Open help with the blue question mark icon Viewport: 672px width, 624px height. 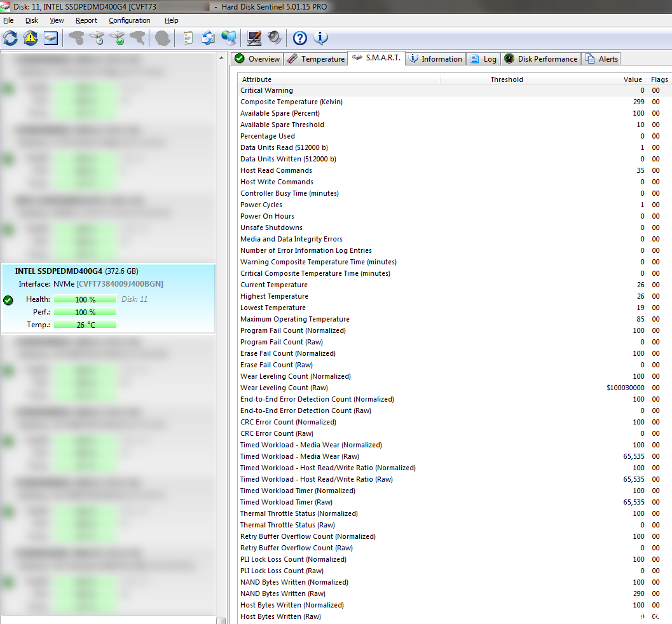(x=300, y=38)
